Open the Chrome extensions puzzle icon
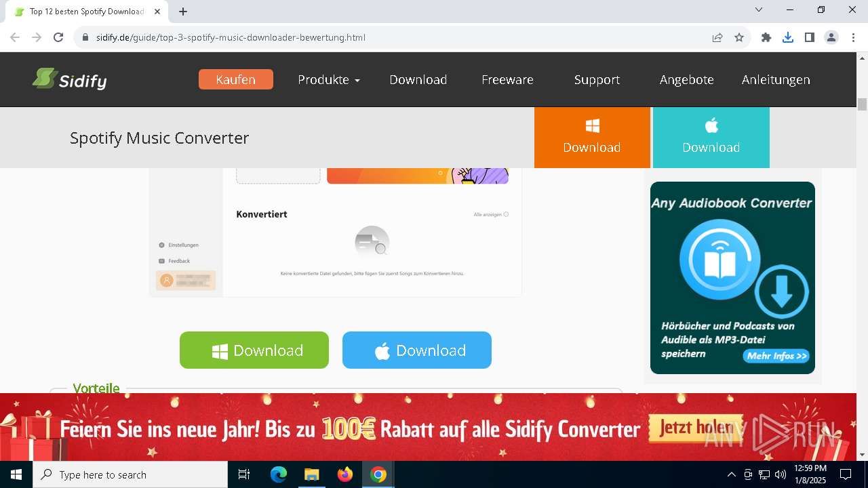Image resolution: width=868 pixels, height=488 pixels. point(766,37)
